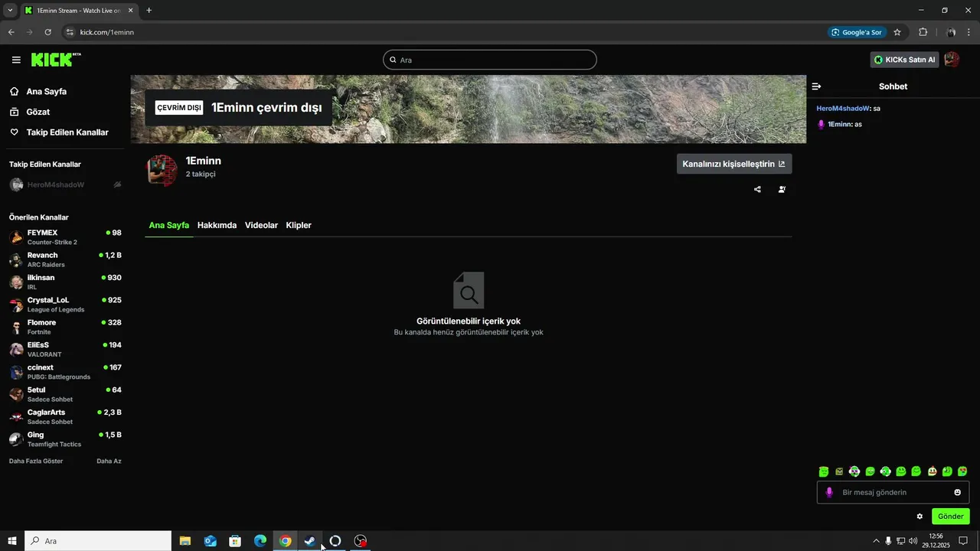The image size is (980, 551).
Task: Go back in Chrome
Action: (x=11, y=32)
